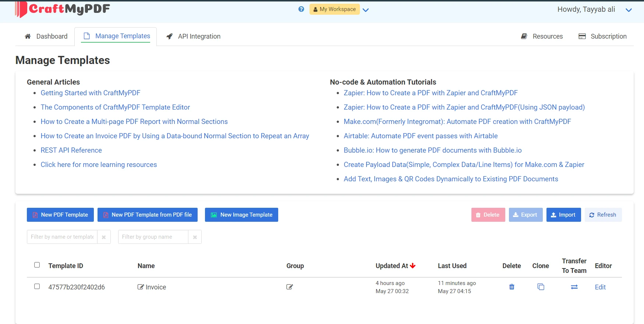
Task: Open Airtable PDF event passes tutorial
Action: tap(421, 136)
